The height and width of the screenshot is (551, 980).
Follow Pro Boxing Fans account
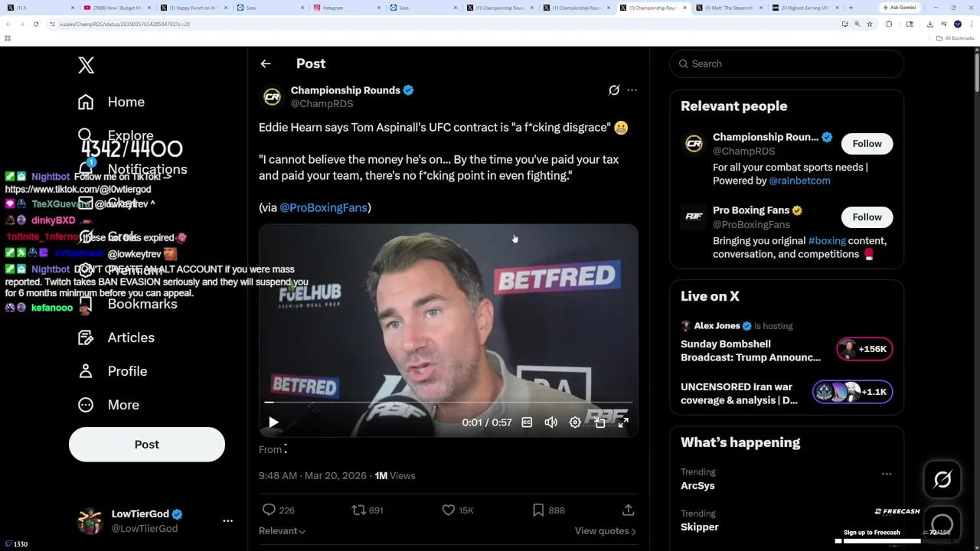(x=867, y=217)
